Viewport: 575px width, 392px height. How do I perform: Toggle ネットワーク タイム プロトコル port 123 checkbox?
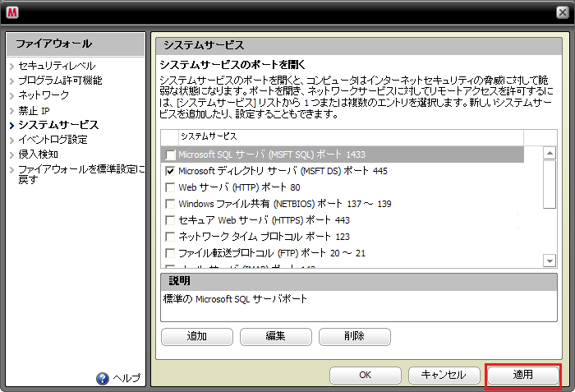(x=171, y=237)
